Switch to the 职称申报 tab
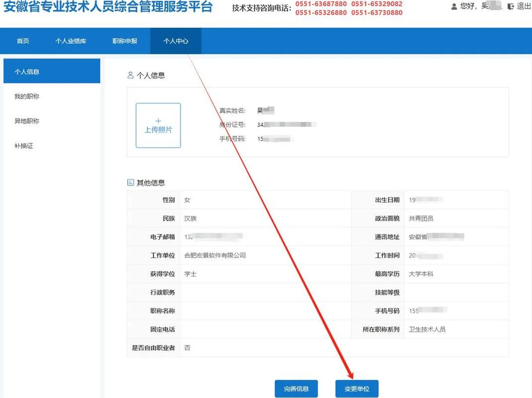The width and height of the screenshot is (532, 398). point(125,41)
